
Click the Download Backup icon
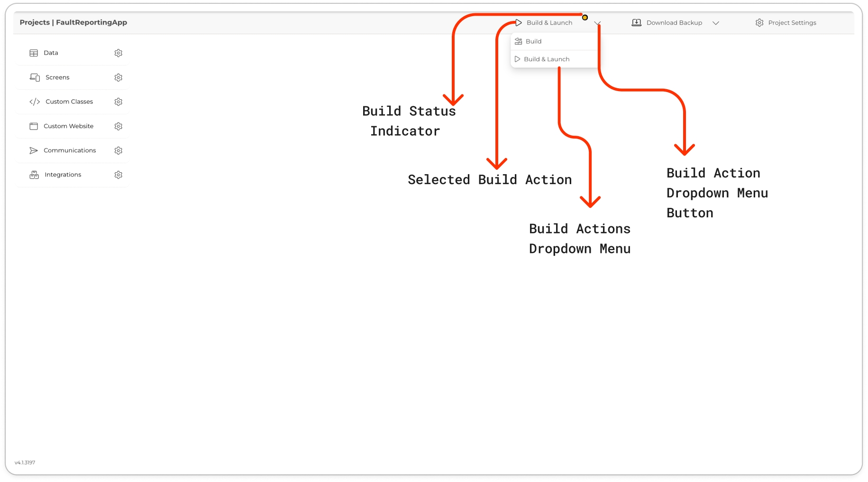point(636,23)
